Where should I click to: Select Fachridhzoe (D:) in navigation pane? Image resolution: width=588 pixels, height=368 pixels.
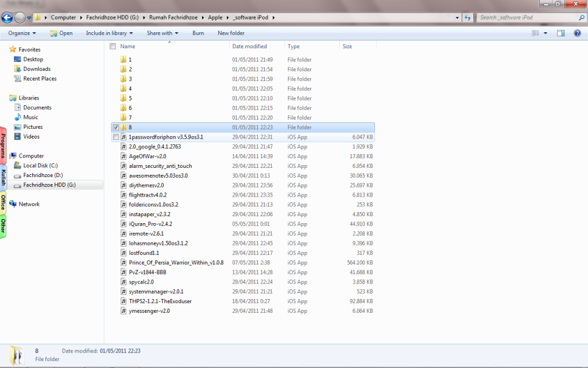pyautogui.click(x=42, y=175)
